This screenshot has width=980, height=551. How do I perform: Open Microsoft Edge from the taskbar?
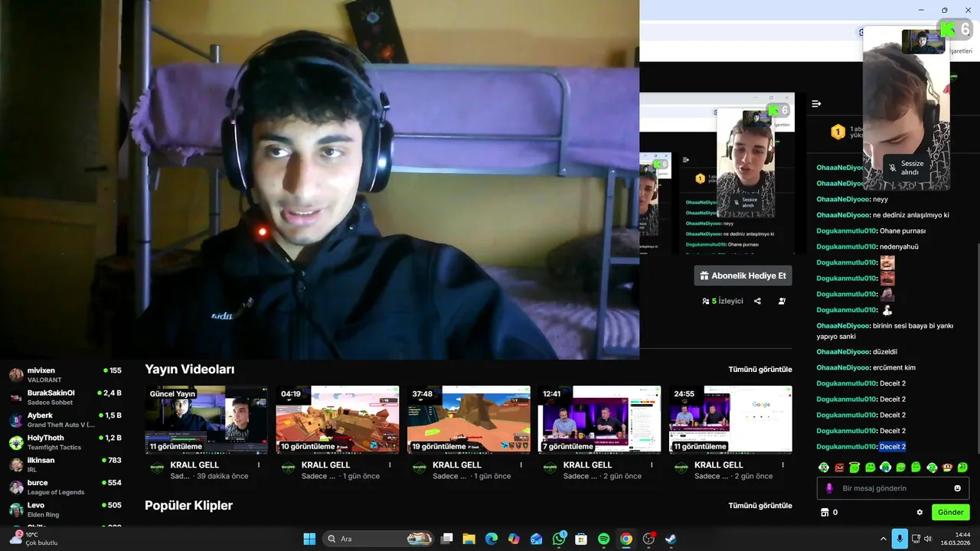(x=492, y=539)
